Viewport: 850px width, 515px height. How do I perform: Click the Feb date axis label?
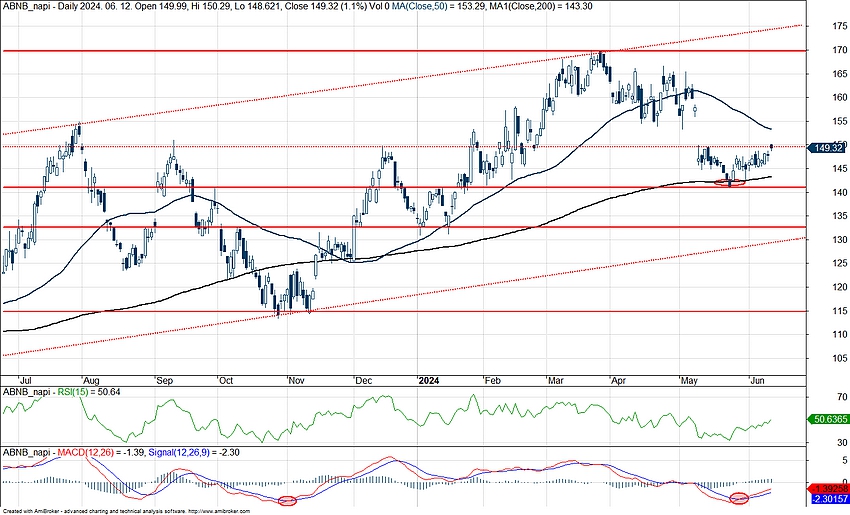492,381
